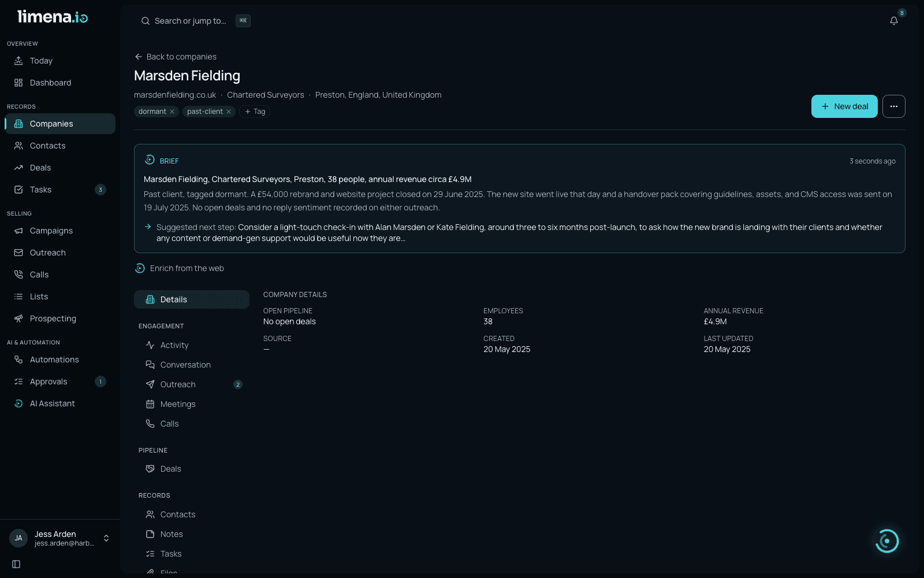Image resolution: width=924 pixels, height=578 pixels.
Task: Create a new deal
Action: click(x=844, y=106)
